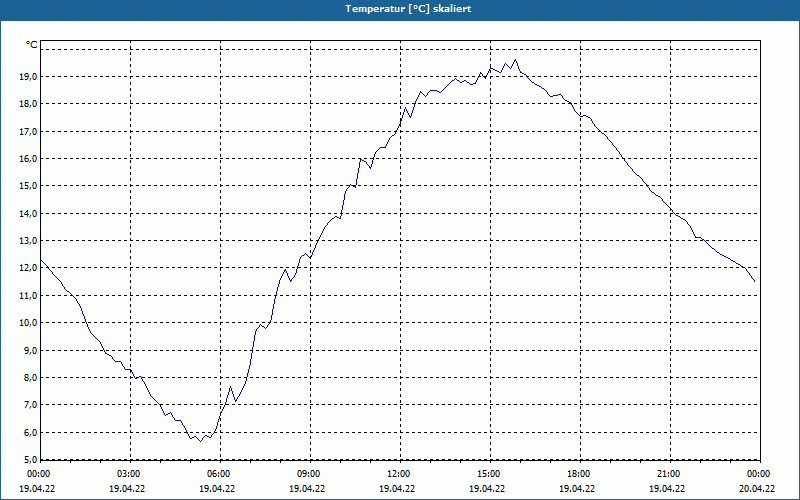
Task: Select the 6,0 y-axis value
Action: (32, 433)
